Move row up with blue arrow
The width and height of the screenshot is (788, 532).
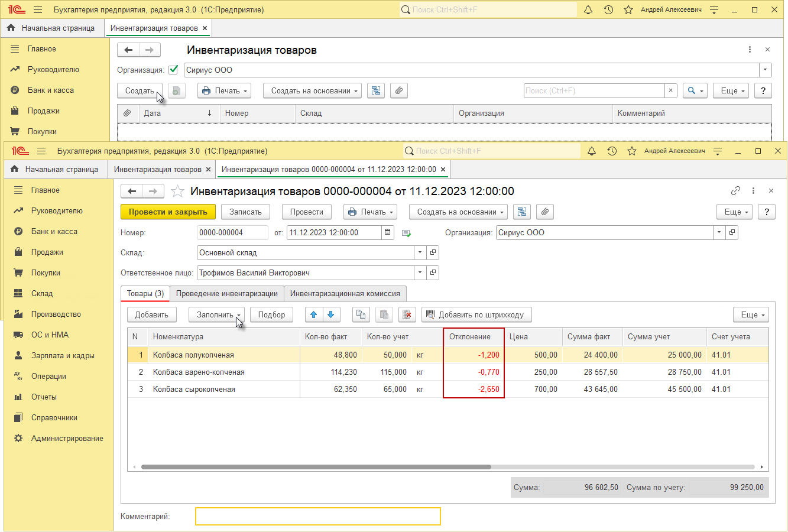pyautogui.click(x=314, y=314)
